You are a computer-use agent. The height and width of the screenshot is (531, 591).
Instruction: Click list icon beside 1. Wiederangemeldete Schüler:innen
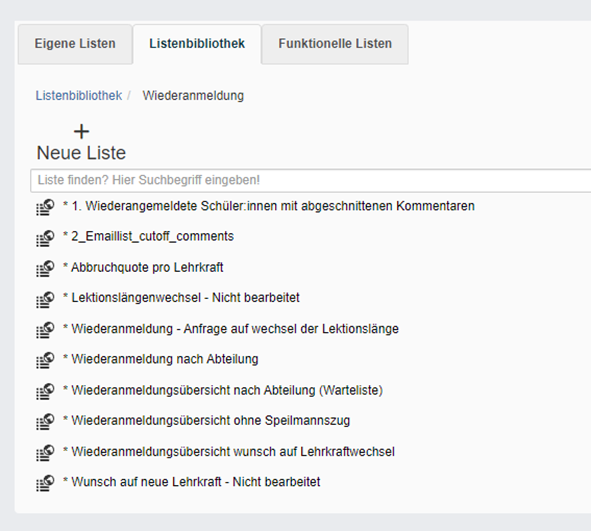(x=45, y=207)
